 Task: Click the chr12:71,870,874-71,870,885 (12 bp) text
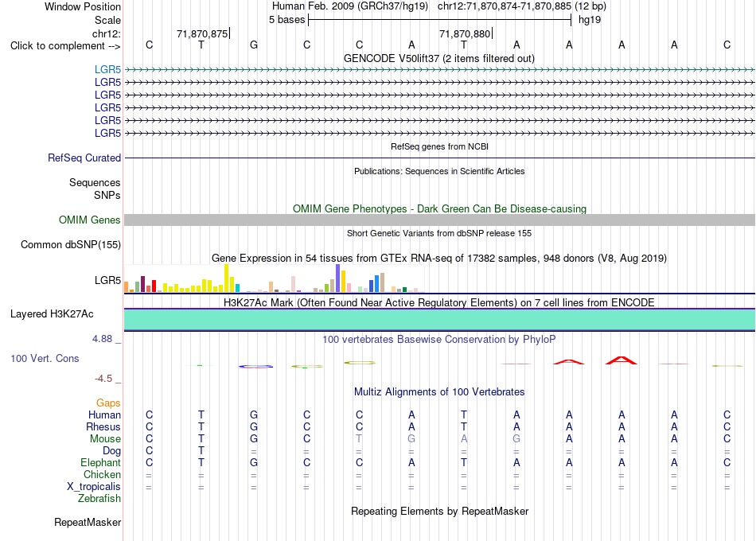[522, 6]
